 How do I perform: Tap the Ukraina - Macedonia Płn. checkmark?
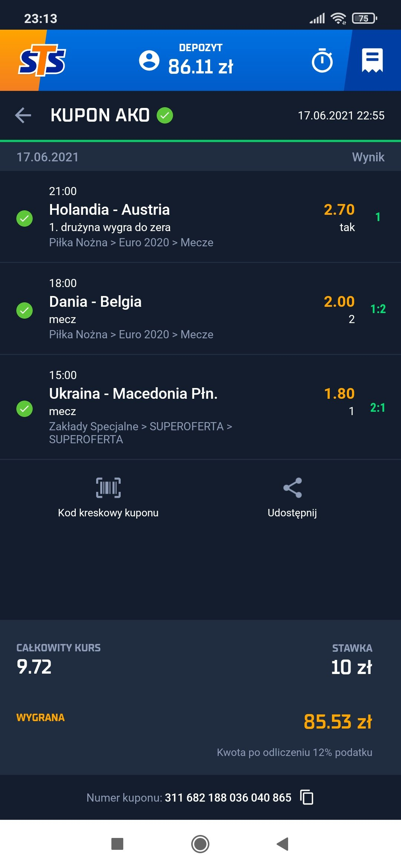[x=25, y=409]
